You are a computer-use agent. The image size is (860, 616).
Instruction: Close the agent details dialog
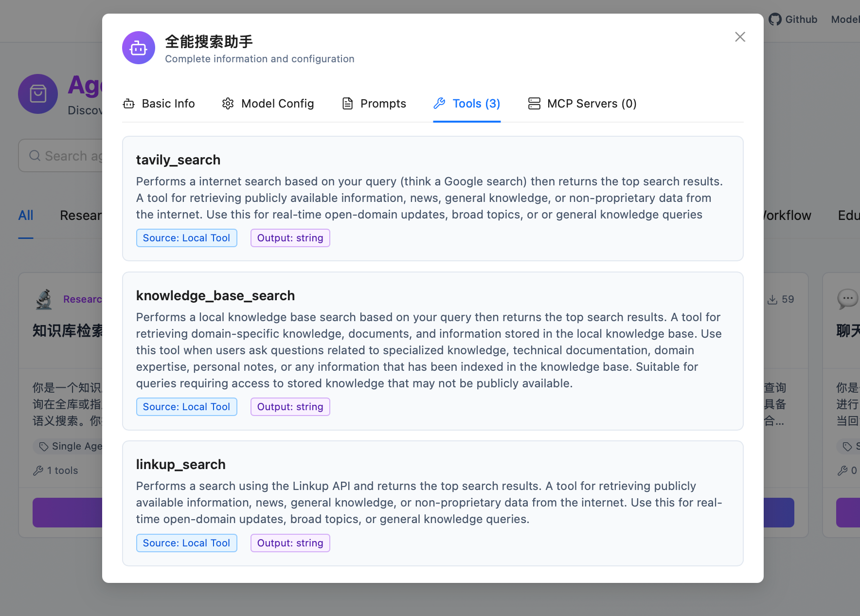tap(740, 37)
